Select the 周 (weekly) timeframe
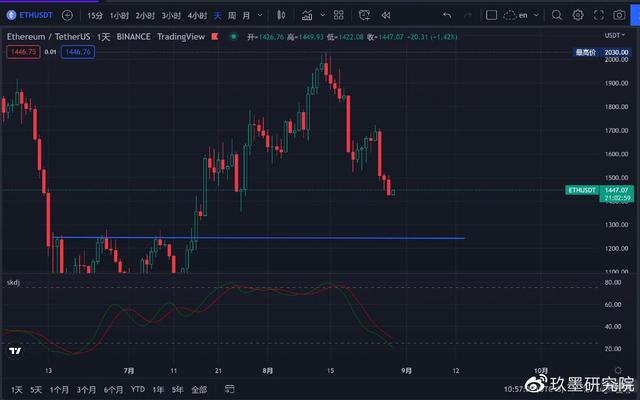 (232, 16)
